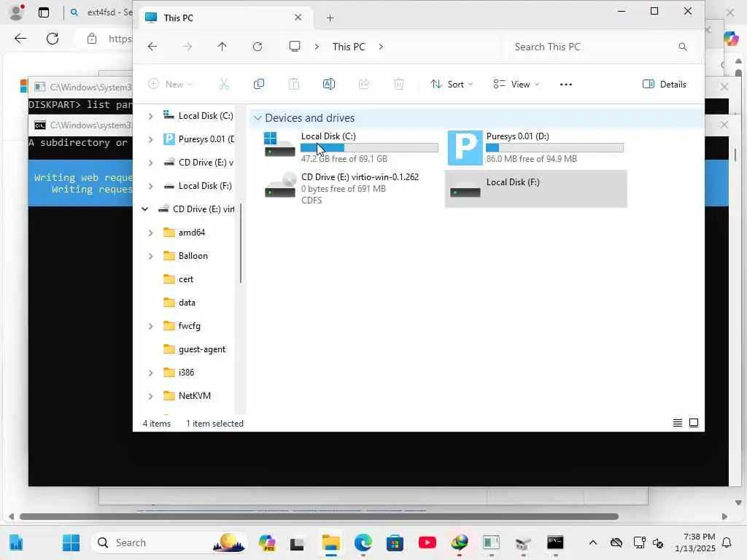Go back in File Explorer
This screenshot has width=747, height=560.
[152, 47]
